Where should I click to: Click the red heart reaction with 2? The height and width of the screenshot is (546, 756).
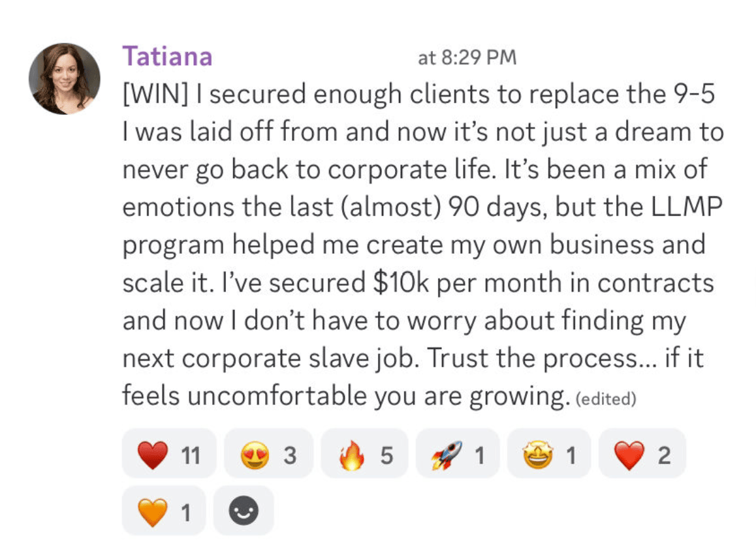pyautogui.click(x=642, y=453)
